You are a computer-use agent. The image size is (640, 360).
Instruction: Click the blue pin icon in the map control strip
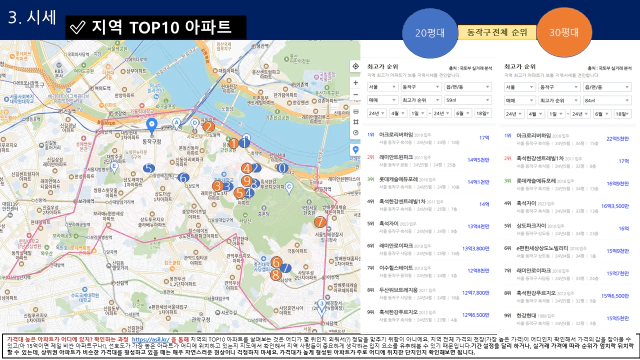click(x=356, y=150)
